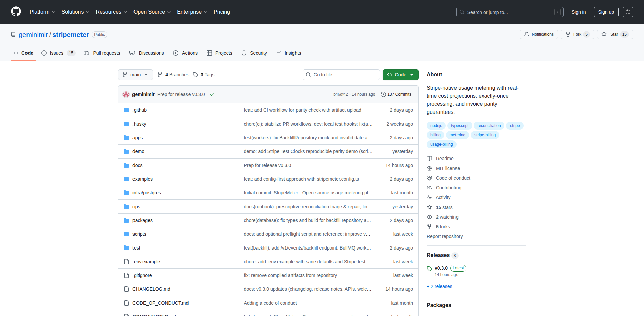Image resolution: width=644 pixels, height=316 pixels.
Task: Click the .husky folder icon
Action: (x=126, y=124)
